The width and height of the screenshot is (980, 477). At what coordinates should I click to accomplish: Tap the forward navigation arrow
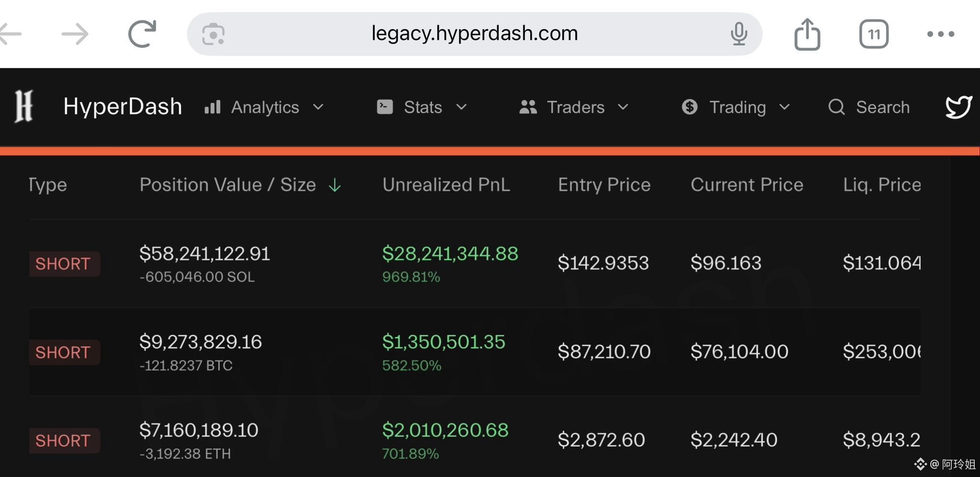point(75,34)
